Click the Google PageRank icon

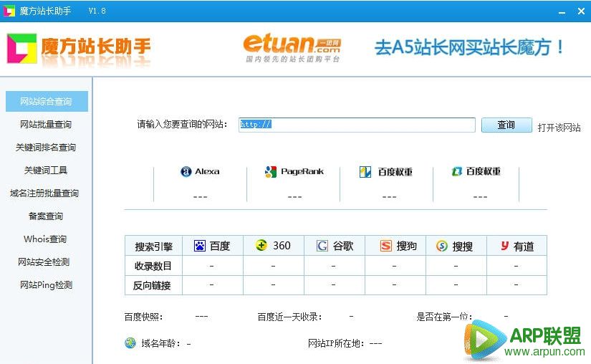tap(270, 172)
